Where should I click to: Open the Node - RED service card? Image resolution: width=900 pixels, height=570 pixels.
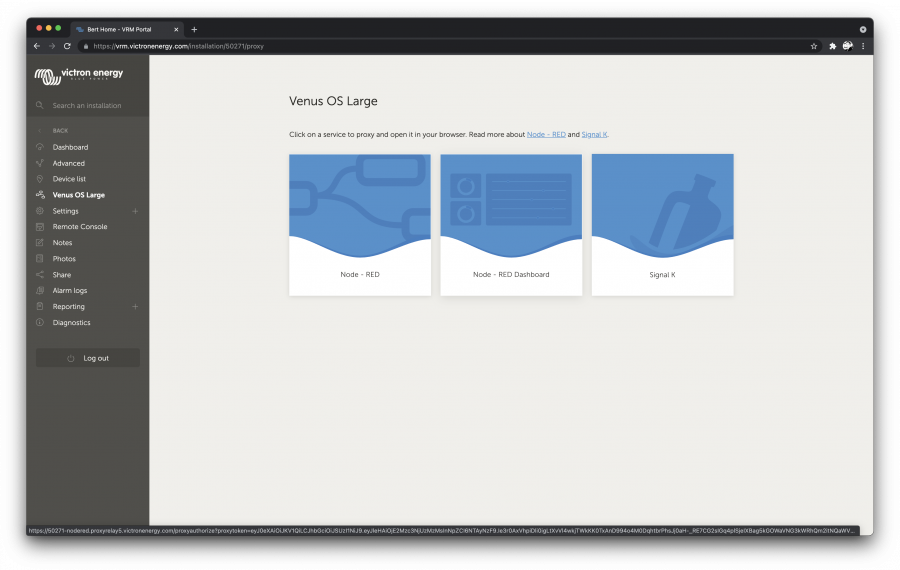tap(360, 225)
